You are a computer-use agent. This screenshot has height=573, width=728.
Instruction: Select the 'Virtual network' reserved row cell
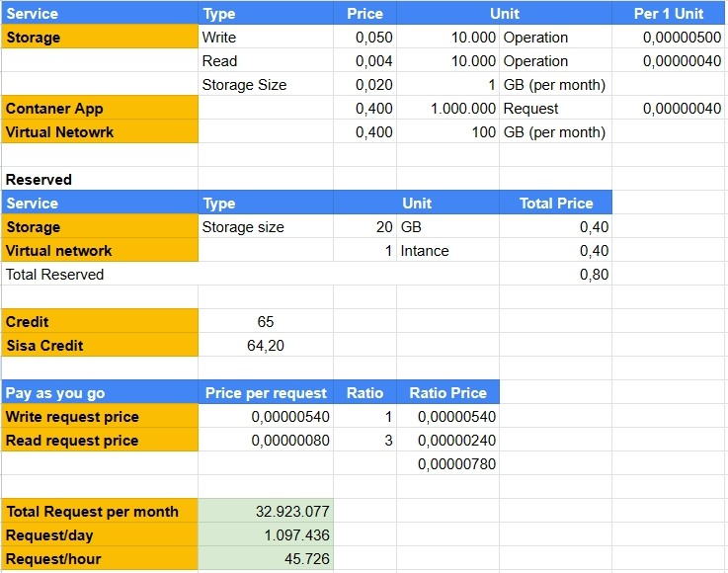(100, 250)
